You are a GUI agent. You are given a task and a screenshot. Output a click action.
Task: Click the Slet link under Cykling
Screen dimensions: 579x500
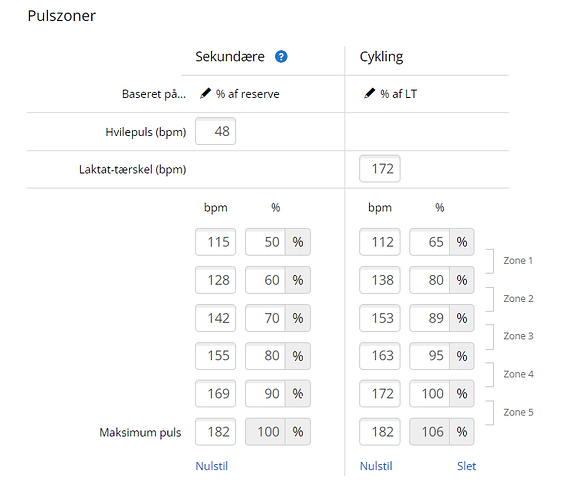[466, 466]
